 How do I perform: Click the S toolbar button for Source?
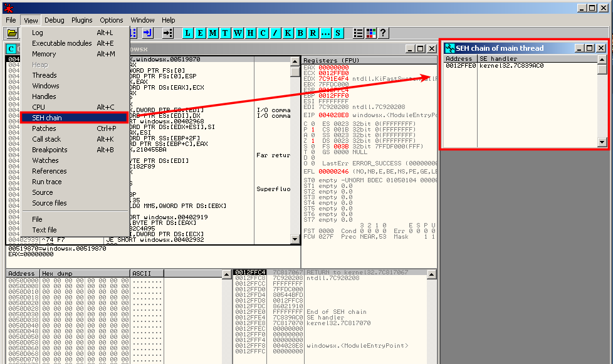pos(338,33)
